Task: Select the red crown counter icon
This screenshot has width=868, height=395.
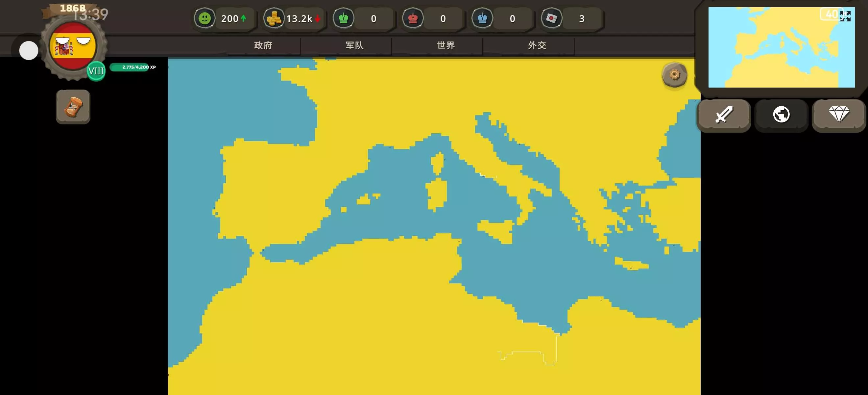Action: pyautogui.click(x=413, y=18)
